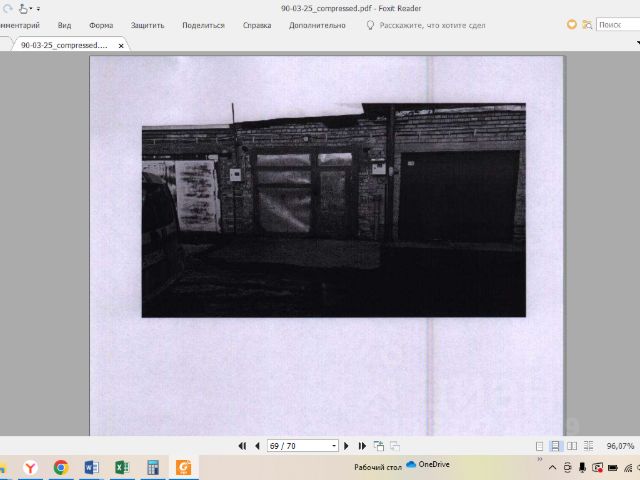Jump to the last page
This screenshot has width=640, height=480.
click(362, 446)
